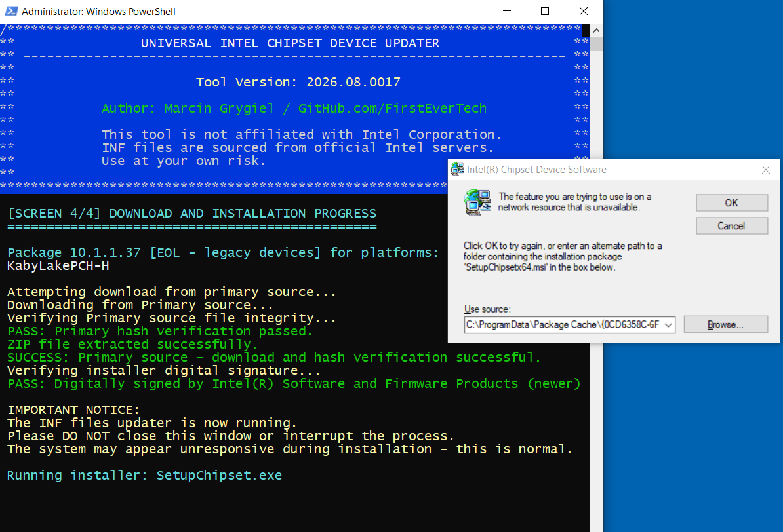
Task: Click 'PASS: Digitally signed by Intel(R)' line
Action: (x=294, y=384)
